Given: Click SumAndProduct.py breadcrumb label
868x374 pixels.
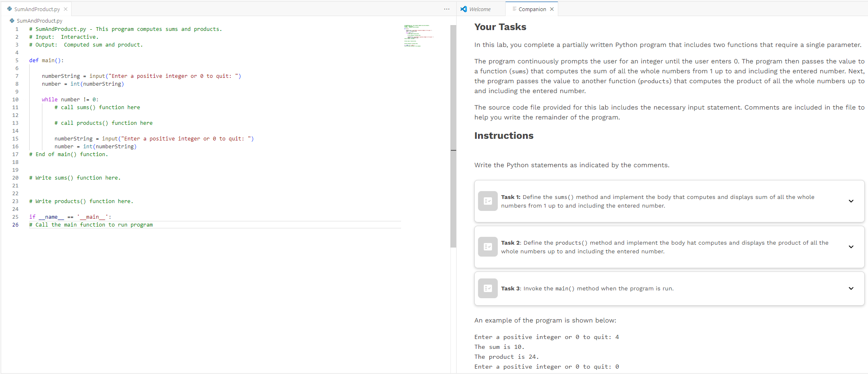Looking at the screenshot, I should tap(39, 21).
